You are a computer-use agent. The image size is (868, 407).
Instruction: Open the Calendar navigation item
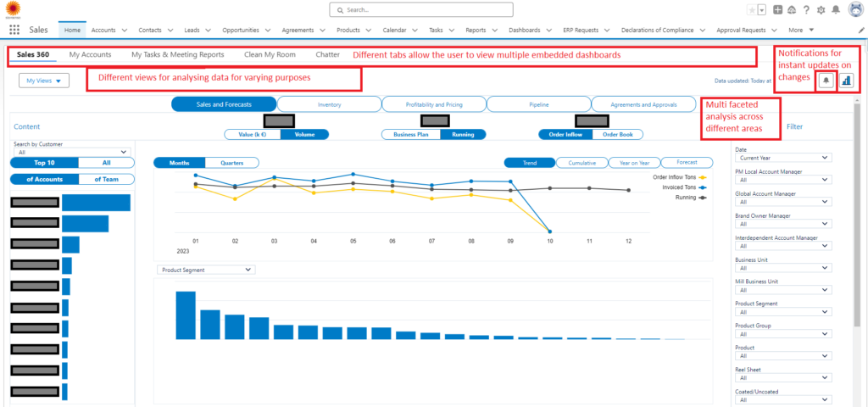(394, 30)
